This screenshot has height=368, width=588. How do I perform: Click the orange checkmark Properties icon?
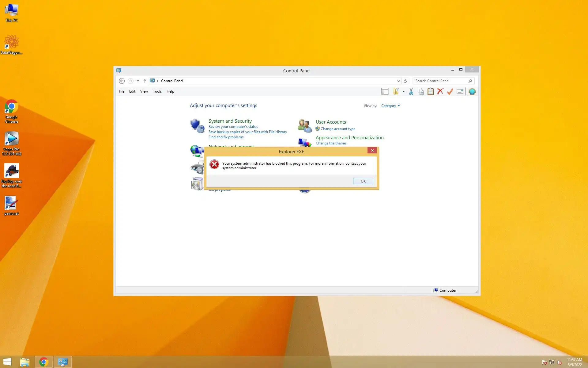450,91
